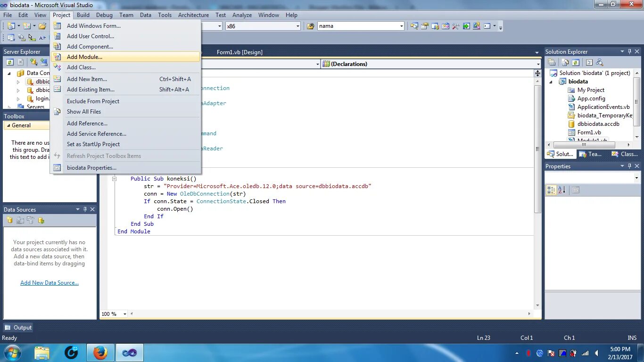Click the Open File folder icon

coord(42,26)
